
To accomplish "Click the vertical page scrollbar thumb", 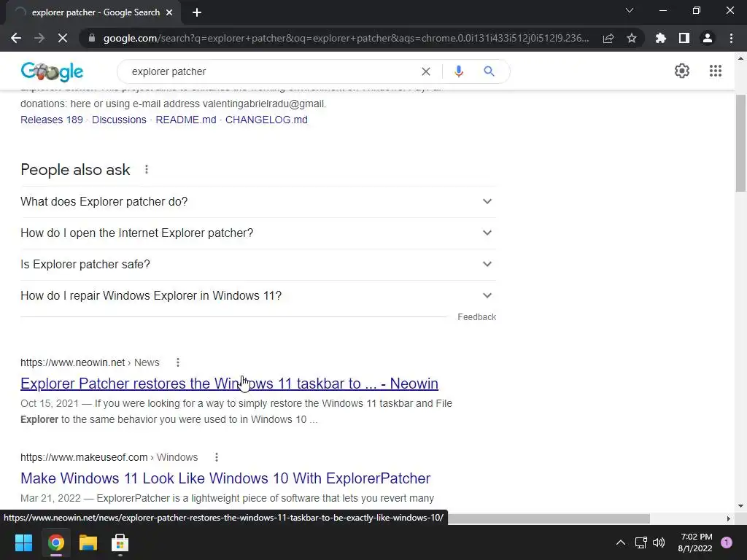I will 741,143.
